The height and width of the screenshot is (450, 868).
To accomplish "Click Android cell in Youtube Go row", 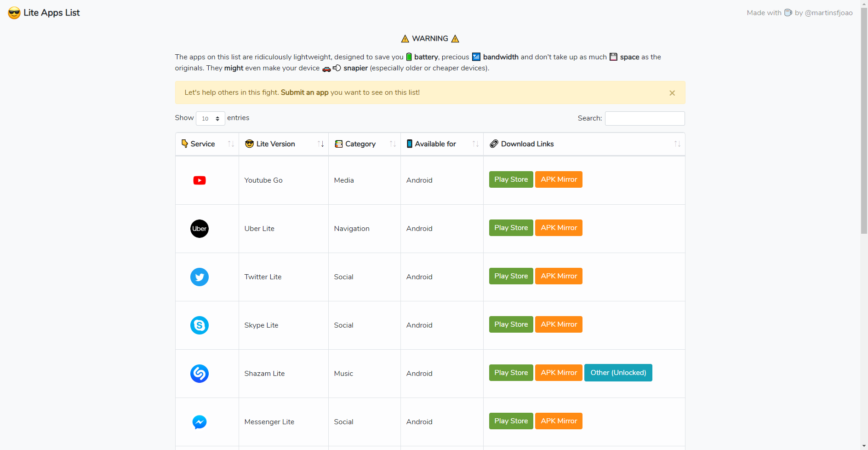I will pyautogui.click(x=442, y=180).
